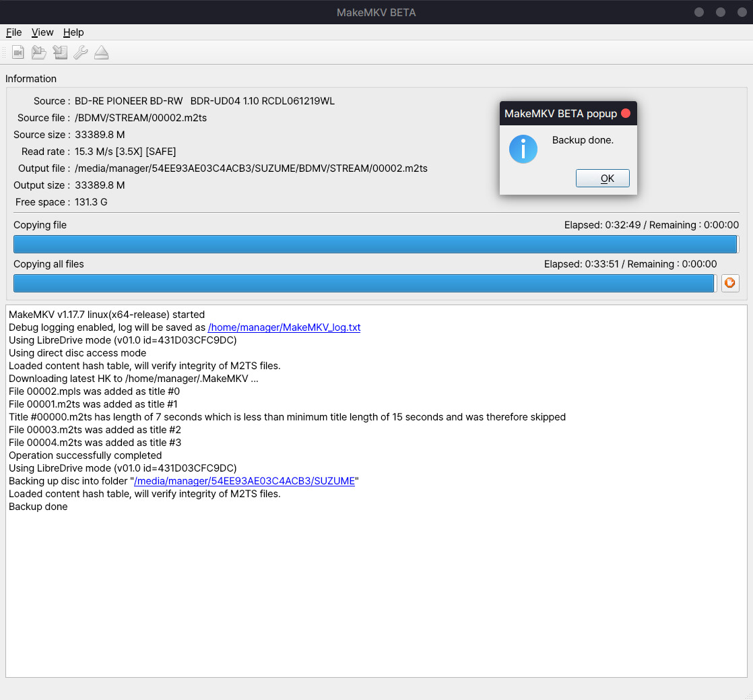Click the 'Backup done' line in log
Screen dimensions: 753x700
tap(38, 507)
